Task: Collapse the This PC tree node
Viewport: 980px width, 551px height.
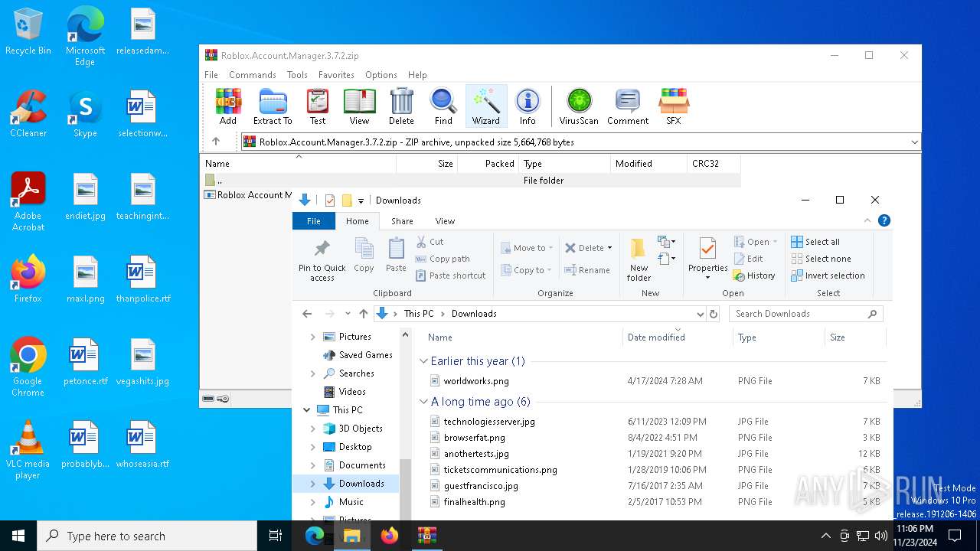Action: pyautogui.click(x=307, y=410)
